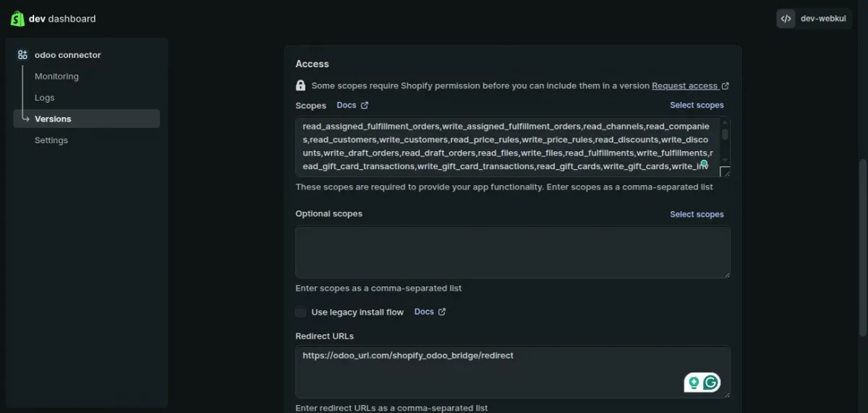868x413 pixels.
Task: Click the green dot indicator in Scopes field
Action: click(x=704, y=163)
